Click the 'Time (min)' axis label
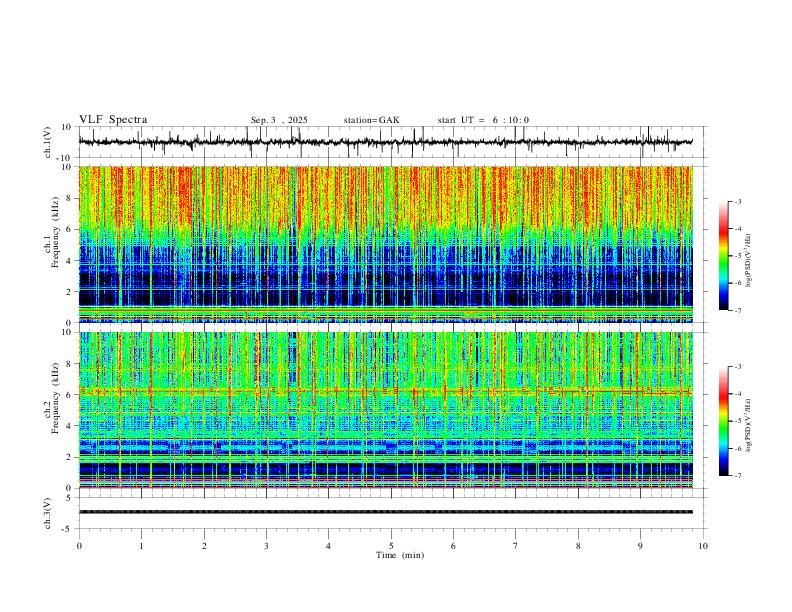 coord(400,555)
